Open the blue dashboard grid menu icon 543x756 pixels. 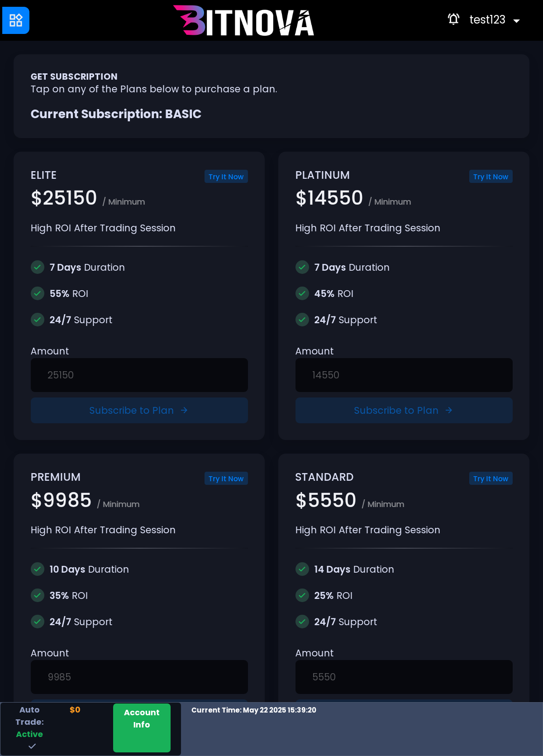pos(16,20)
